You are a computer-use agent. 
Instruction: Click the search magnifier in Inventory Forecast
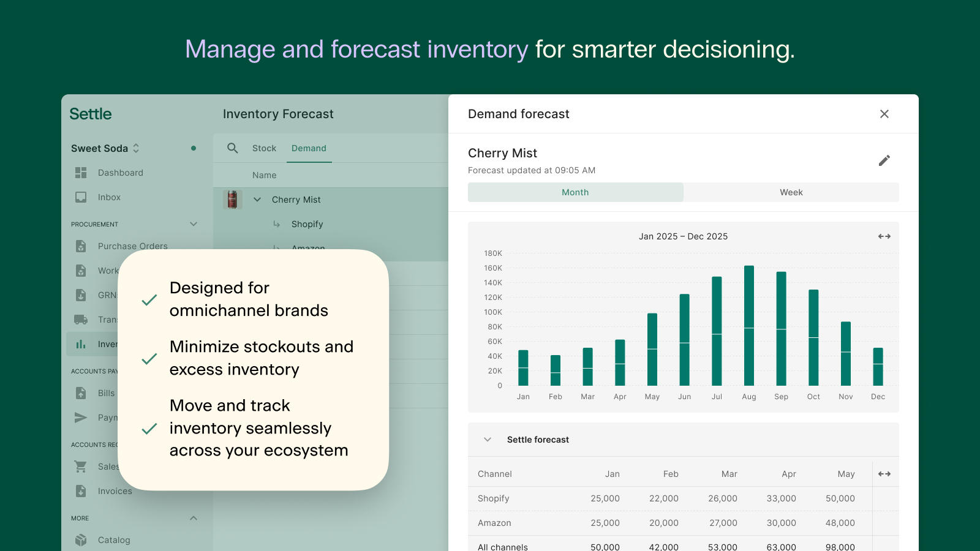click(x=233, y=148)
